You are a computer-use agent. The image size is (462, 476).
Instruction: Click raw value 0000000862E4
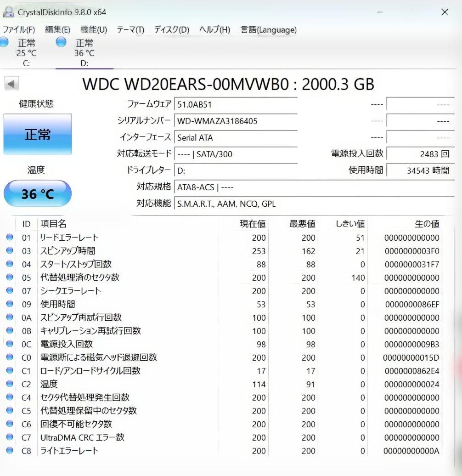[412, 371]
